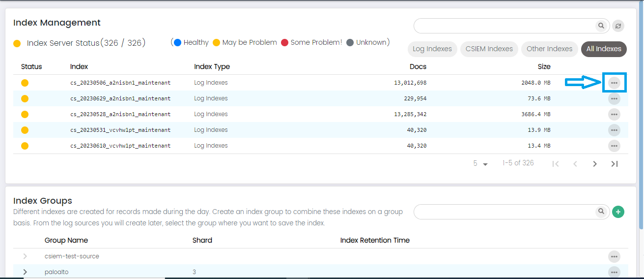This screenshot has height=279, width=644.
Task: Jump to the last page of indexes
Action: click(614, 164)
